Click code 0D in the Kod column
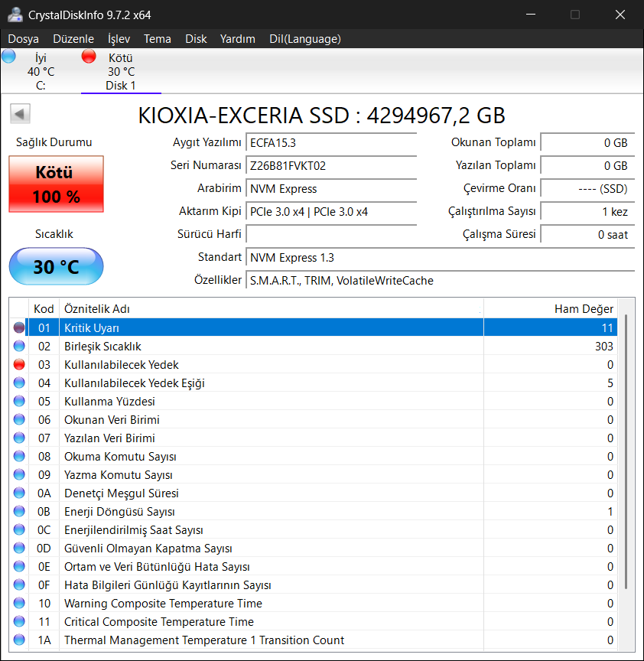The height and width of the screenshot is (661, 644). [44, 548]
